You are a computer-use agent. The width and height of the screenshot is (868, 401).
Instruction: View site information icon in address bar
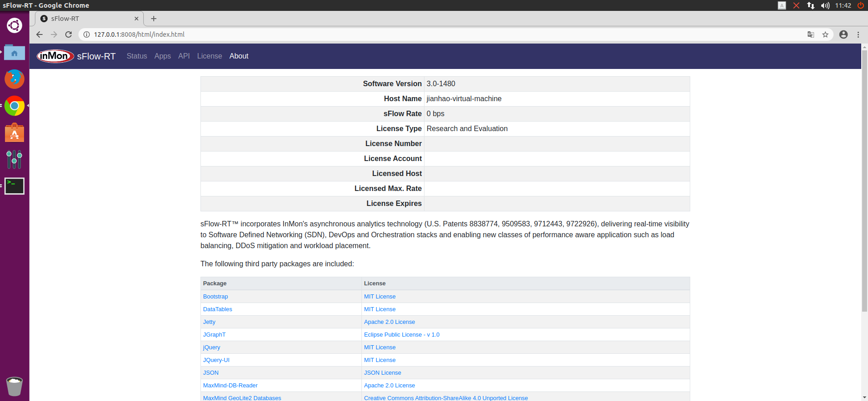click(x=87, y=34)
